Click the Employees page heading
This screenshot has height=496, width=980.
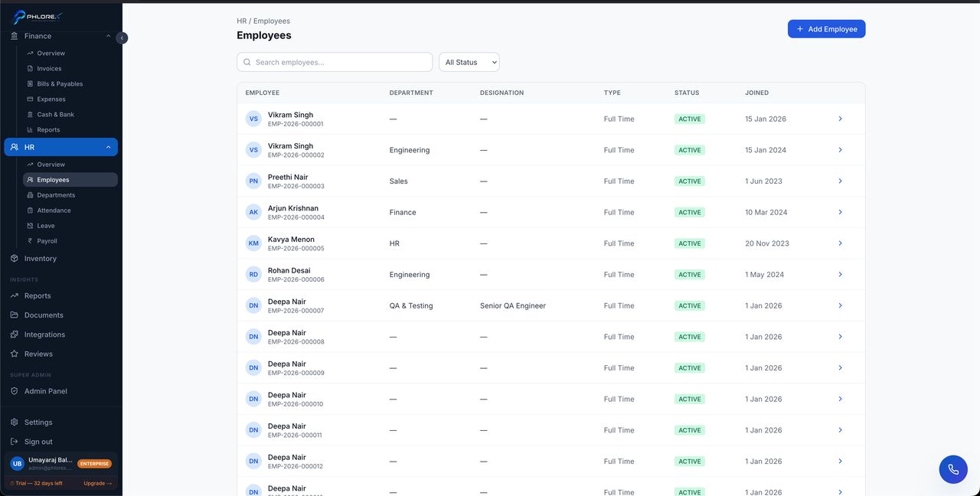pyautogui.click(x=264, y=35)
